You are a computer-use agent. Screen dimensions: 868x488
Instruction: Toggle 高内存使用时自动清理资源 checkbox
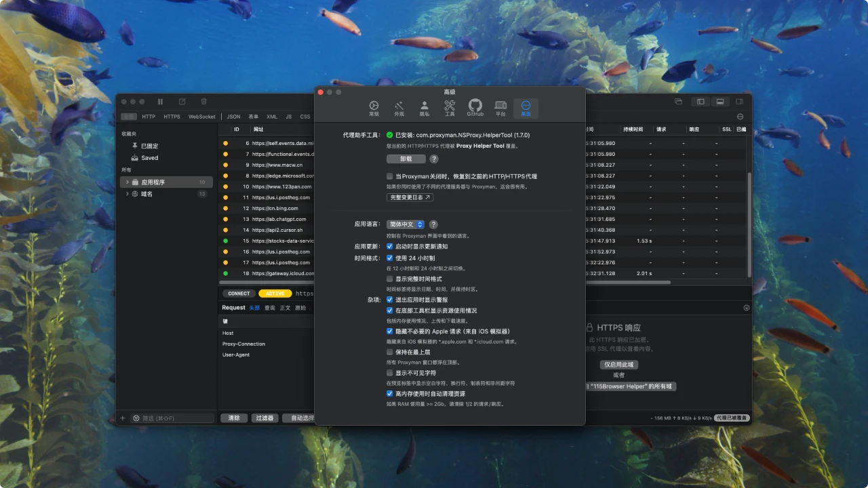tap(390, 394)
